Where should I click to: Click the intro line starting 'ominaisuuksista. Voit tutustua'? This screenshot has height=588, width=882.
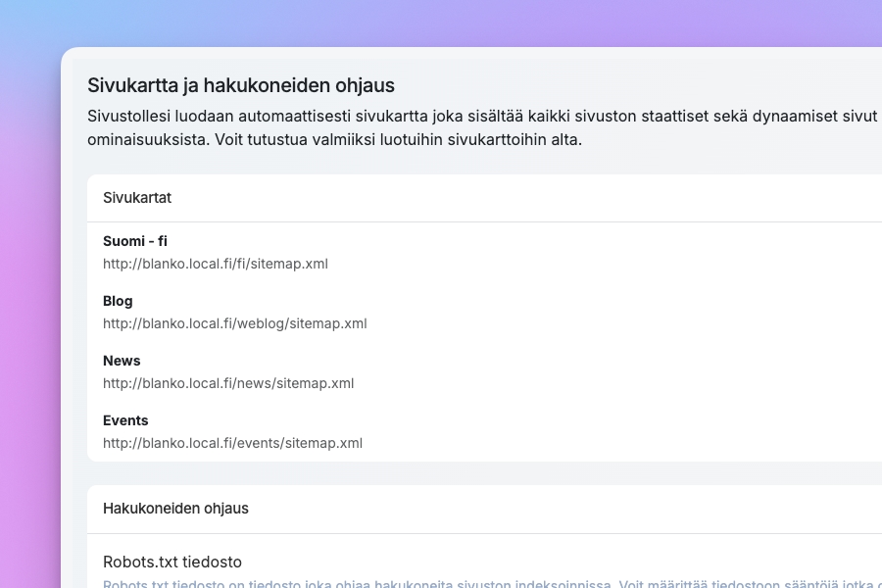334,139
